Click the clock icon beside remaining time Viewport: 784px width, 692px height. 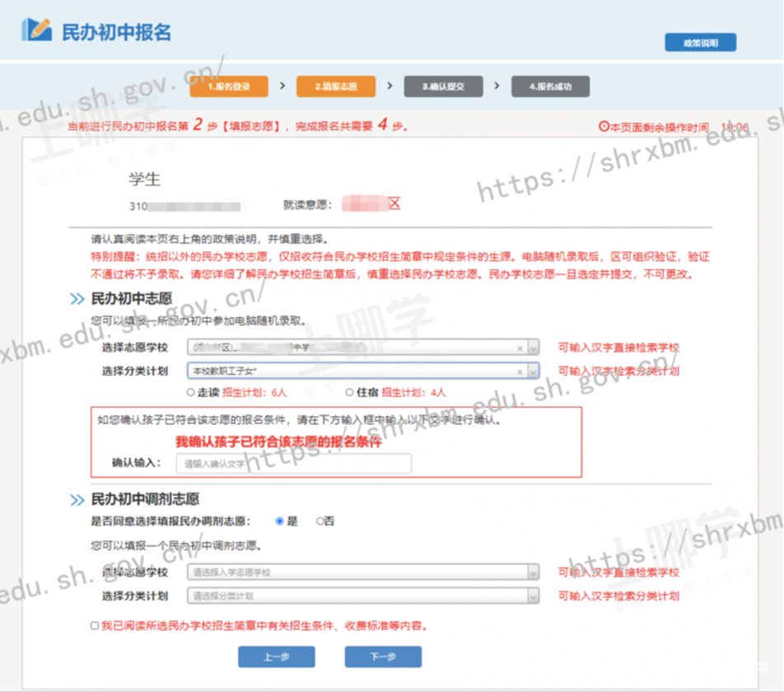pos(604,127)
